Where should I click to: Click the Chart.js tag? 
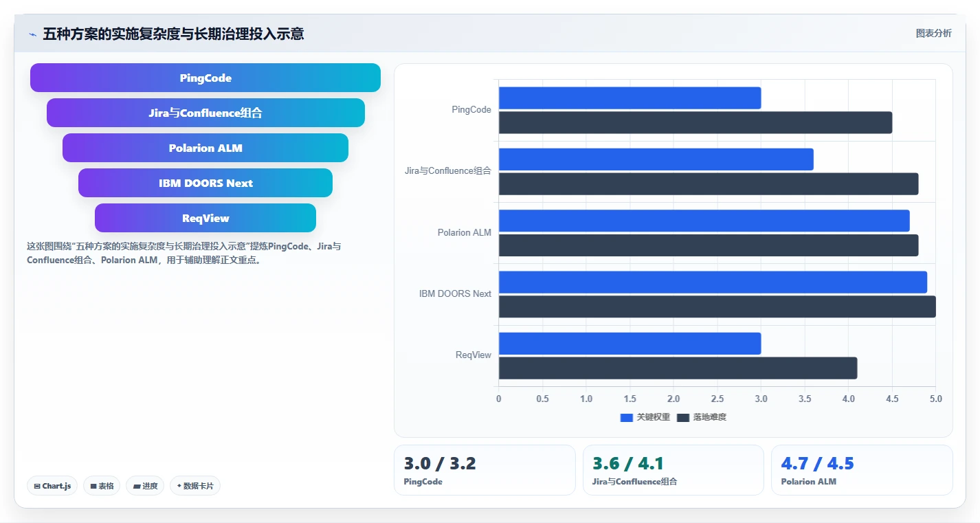pos(53,486)
